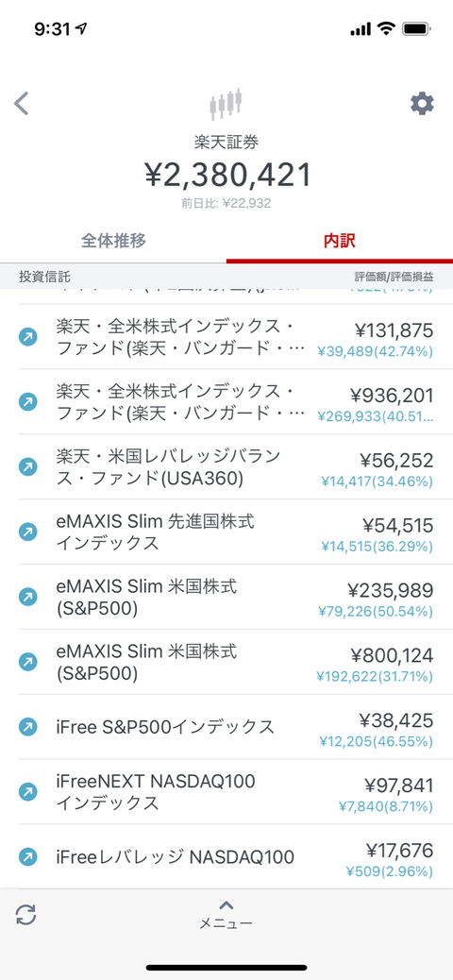453x980 pixels.
Task: Tap the candlestick chart icon above 楽天証券
Action: [226, 105]
